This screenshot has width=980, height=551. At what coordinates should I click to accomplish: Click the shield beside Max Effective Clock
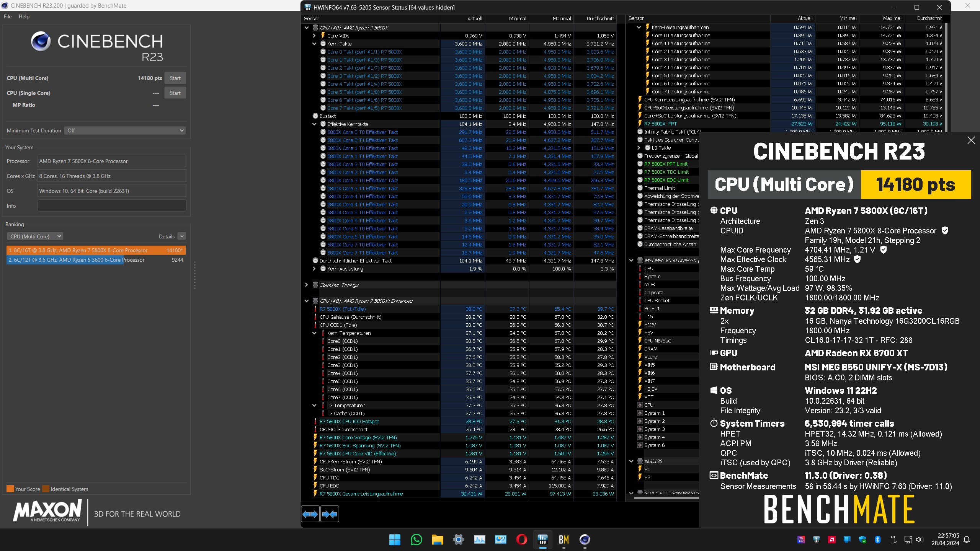pyautogui.click(x=857, y=259)
